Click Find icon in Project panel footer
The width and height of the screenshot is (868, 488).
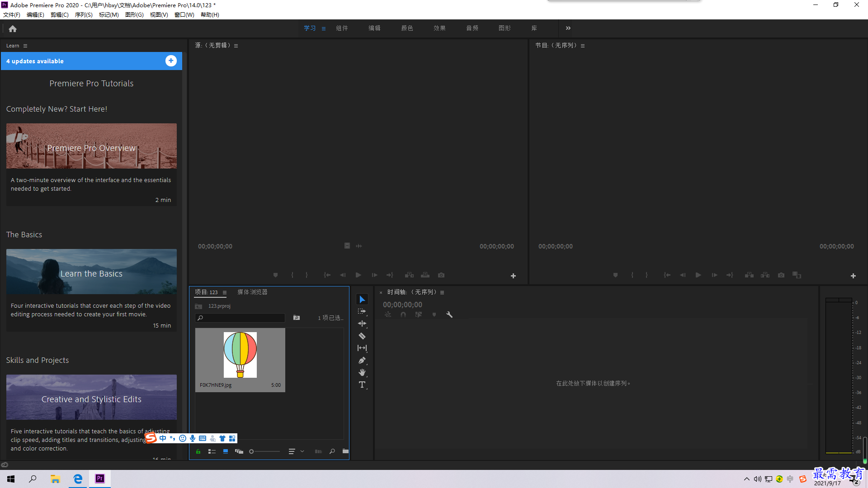tap(332, 451)
